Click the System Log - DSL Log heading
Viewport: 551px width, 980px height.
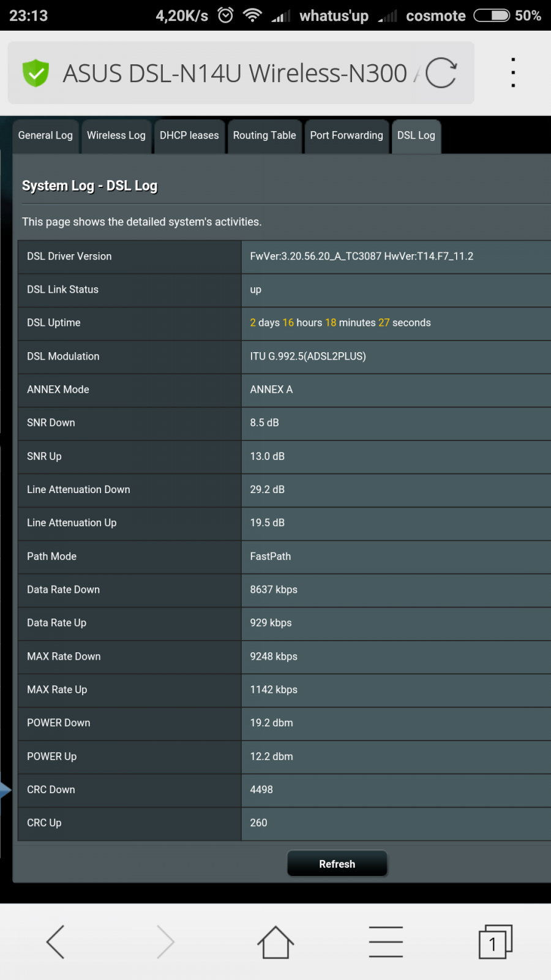click(x=90, y=186)
